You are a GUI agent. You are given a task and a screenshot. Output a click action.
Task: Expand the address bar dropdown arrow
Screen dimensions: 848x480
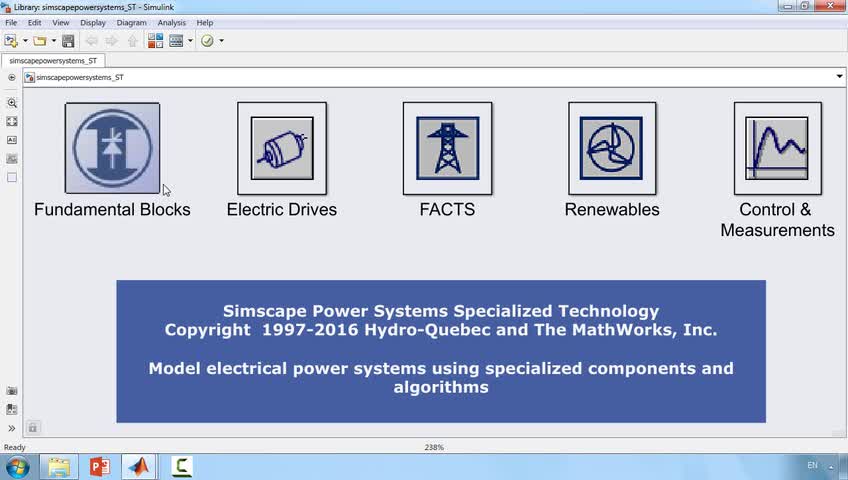point(839,77)
